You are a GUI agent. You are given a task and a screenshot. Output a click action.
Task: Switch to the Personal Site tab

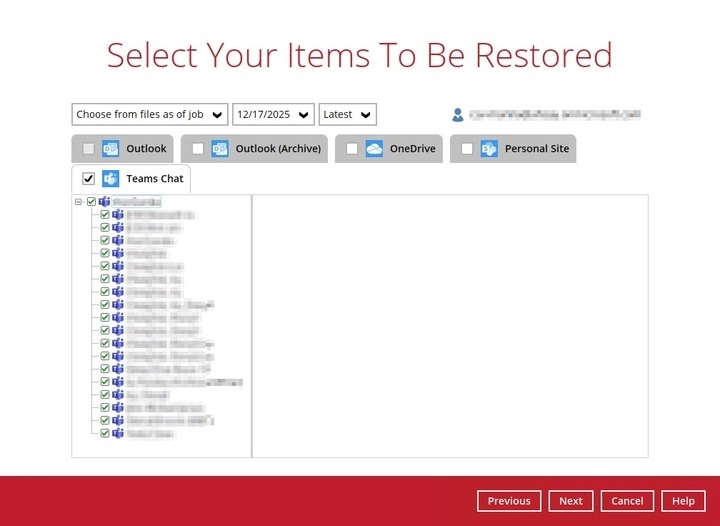tap(537, 149)
